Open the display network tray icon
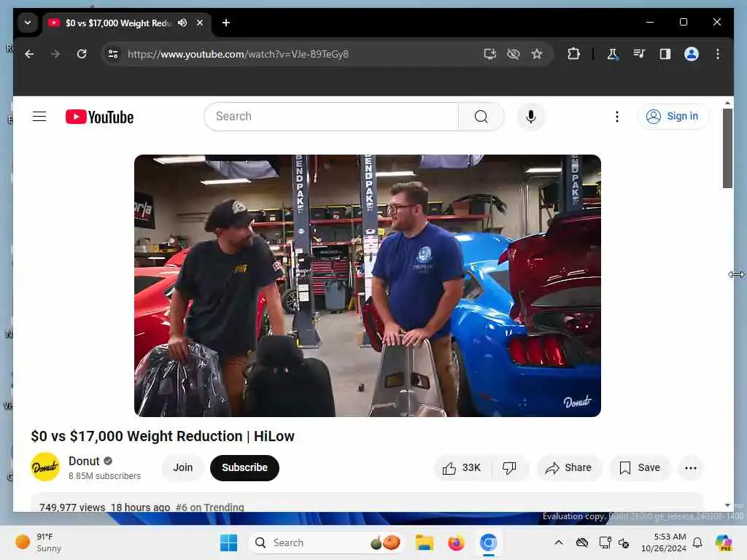Screen dimensions: 747x560 point(605,542)
